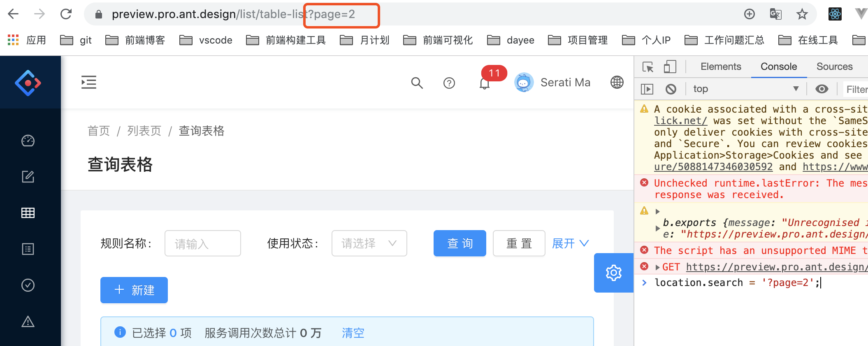Open the help question-mark icon
868x346 pixels.
tap(449, 83)
